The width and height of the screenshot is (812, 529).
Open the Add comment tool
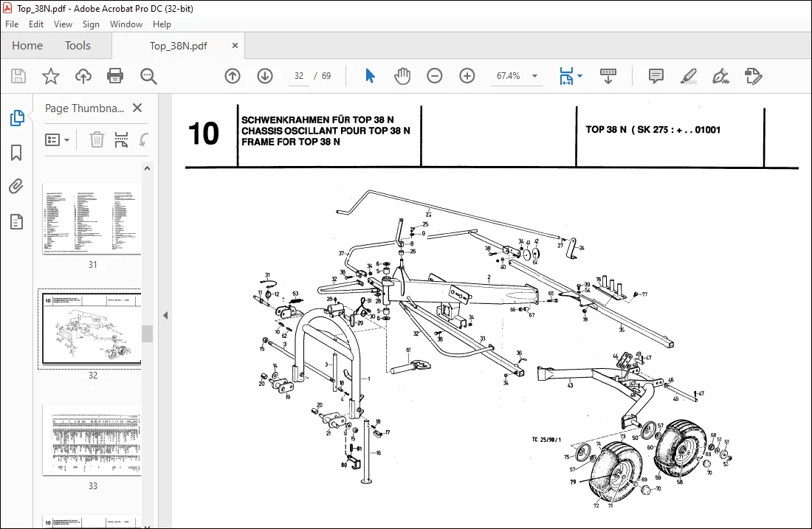tap(656, 76)
